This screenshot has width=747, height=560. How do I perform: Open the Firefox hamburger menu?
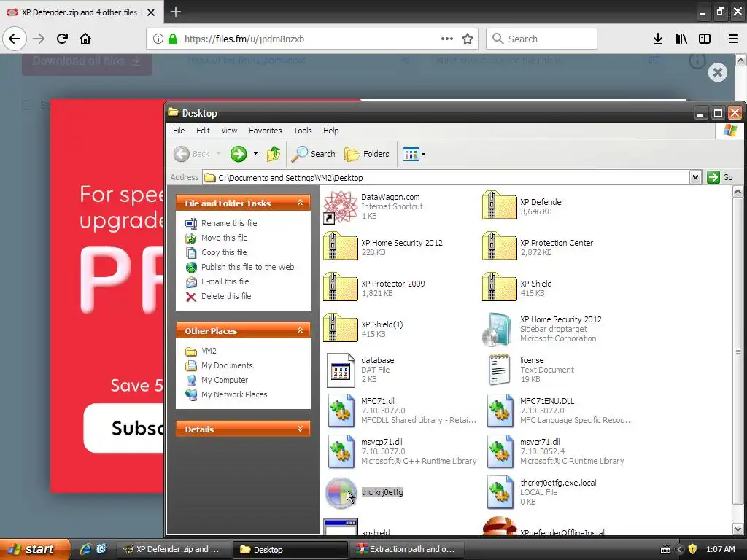[733, 39]
